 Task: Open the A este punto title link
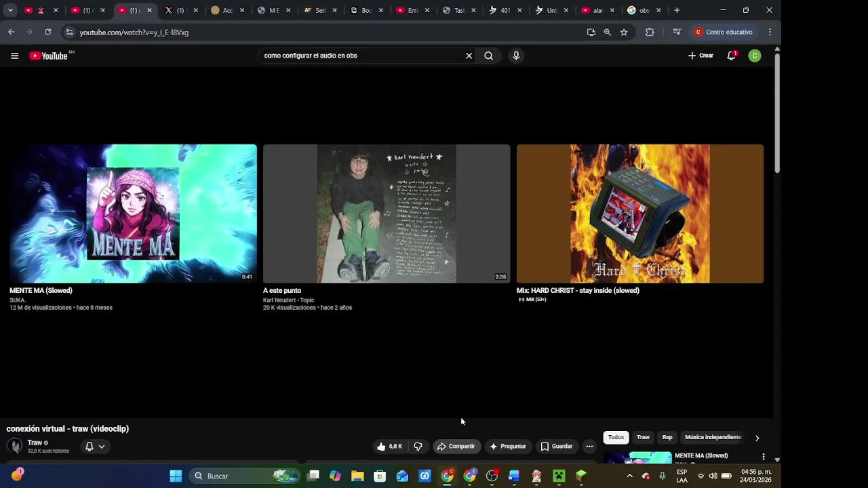coord(282,291)
